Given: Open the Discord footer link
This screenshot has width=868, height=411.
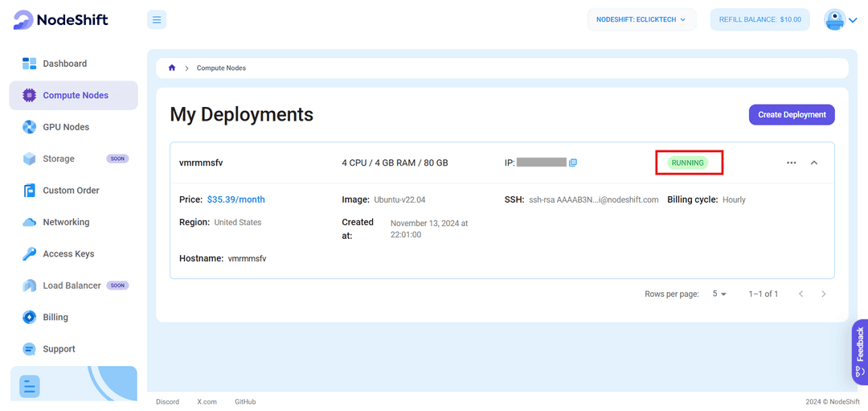Looking at the screenshot, I should (167, 401).
